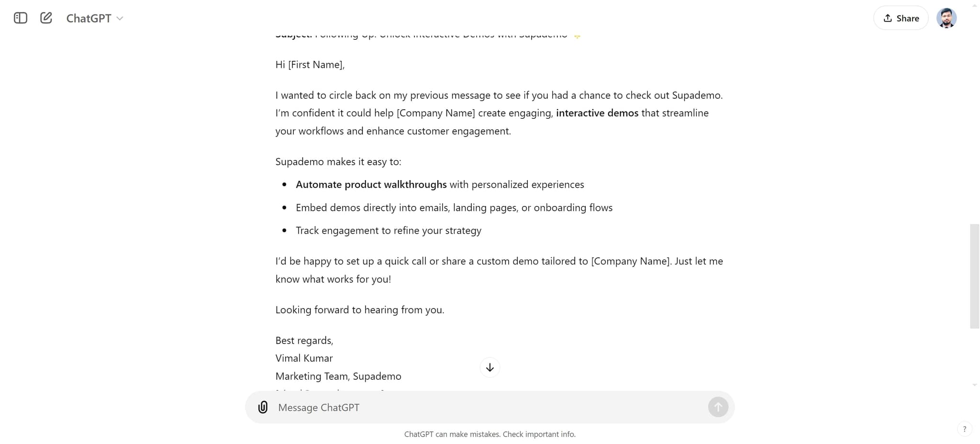
Task: Expand the model picker next to ChatGPT label
Action: (120, 18)
